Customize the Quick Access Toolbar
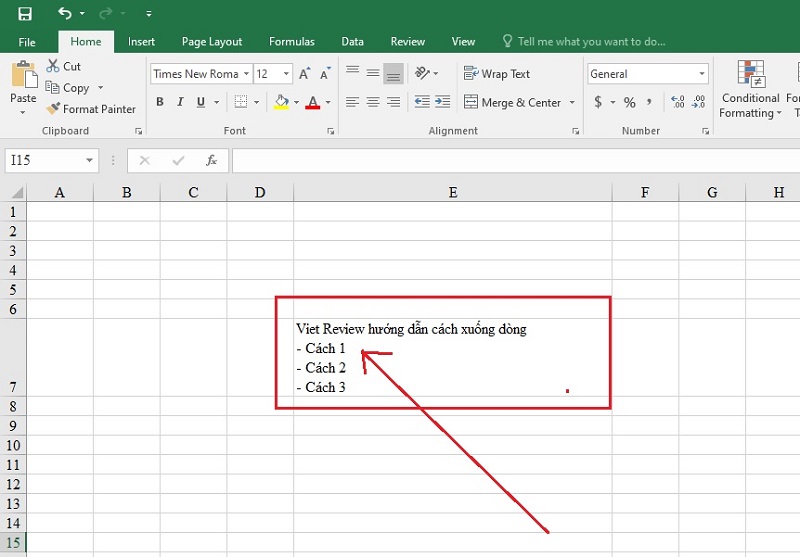The width and height of the screenshot is (800, 557). coord(148,14)
